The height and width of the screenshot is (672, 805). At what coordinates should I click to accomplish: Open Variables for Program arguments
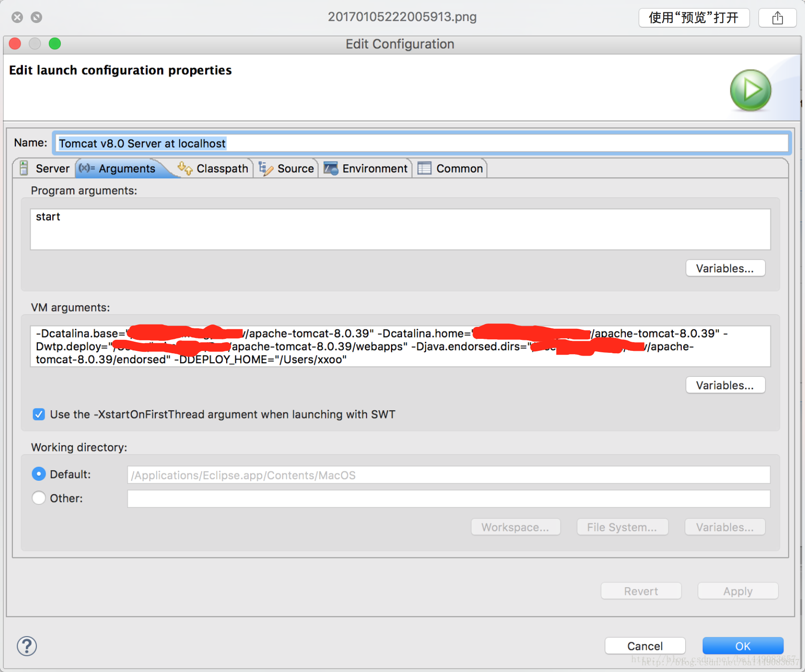[x=725, y=268]
